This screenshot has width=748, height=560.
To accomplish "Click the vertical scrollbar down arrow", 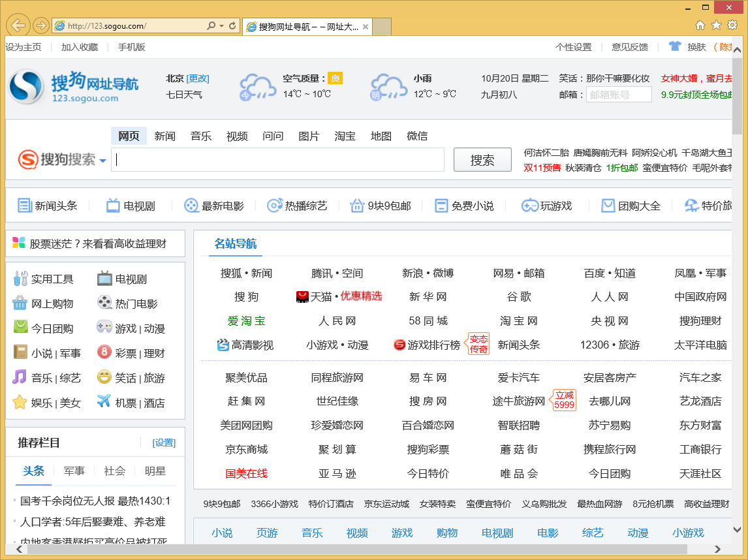I will tap(738, 529).
